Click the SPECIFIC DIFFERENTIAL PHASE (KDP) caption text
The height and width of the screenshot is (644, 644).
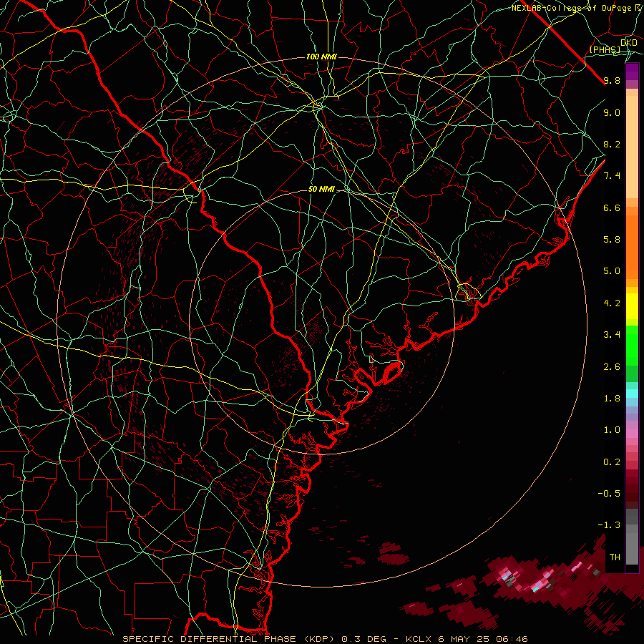(x=229, y=639)
